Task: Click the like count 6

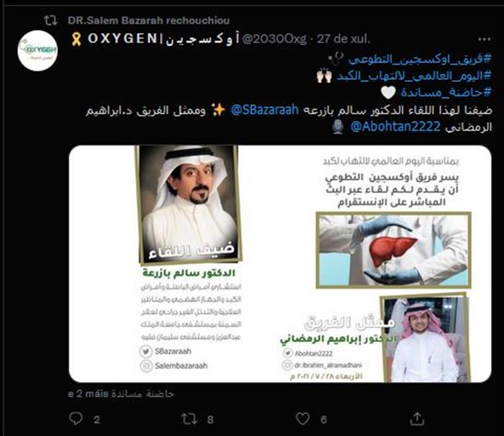Action: click(324, 419)
